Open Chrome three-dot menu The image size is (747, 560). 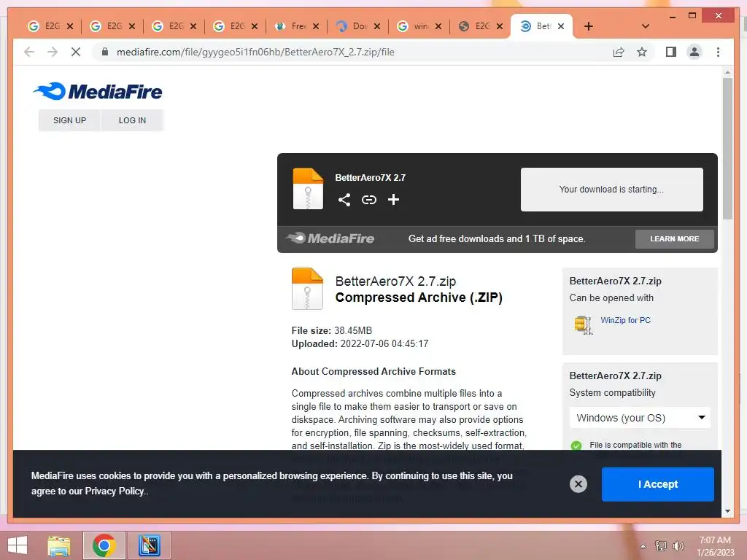click(718, 52)
